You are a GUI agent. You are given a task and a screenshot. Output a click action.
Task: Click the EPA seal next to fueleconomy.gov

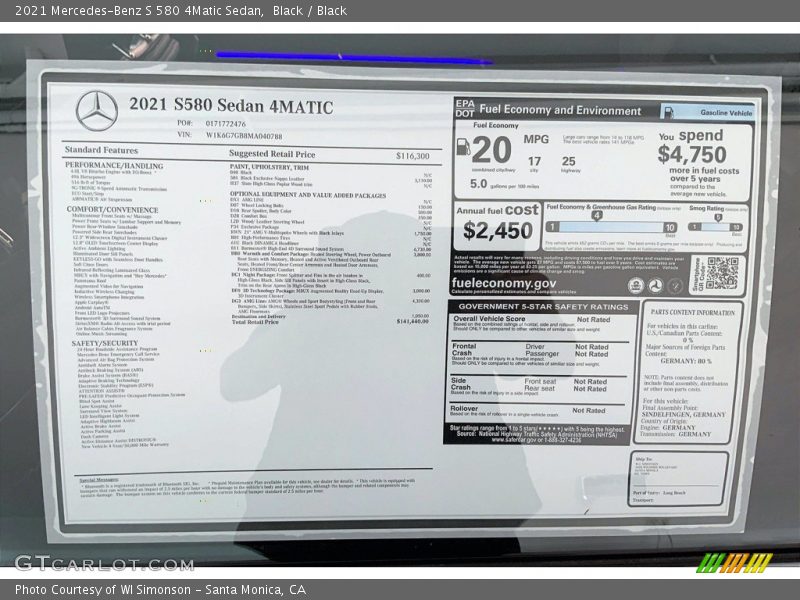(x=636, y=285)
